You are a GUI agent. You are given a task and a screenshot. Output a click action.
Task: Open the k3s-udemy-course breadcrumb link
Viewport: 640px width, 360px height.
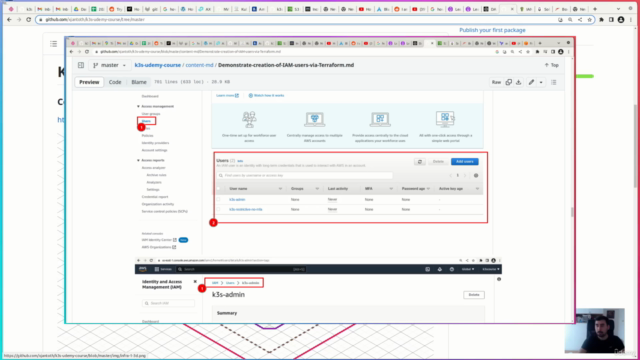tap(158, 65)
